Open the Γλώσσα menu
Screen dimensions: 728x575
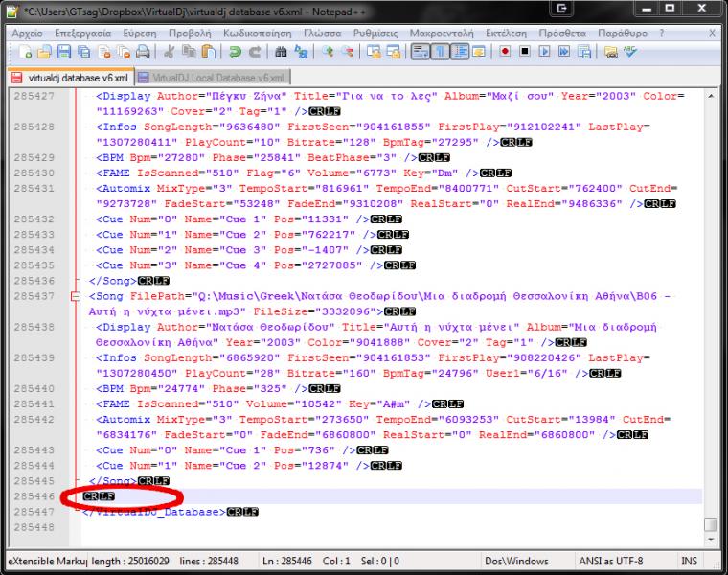pos(322,34)
